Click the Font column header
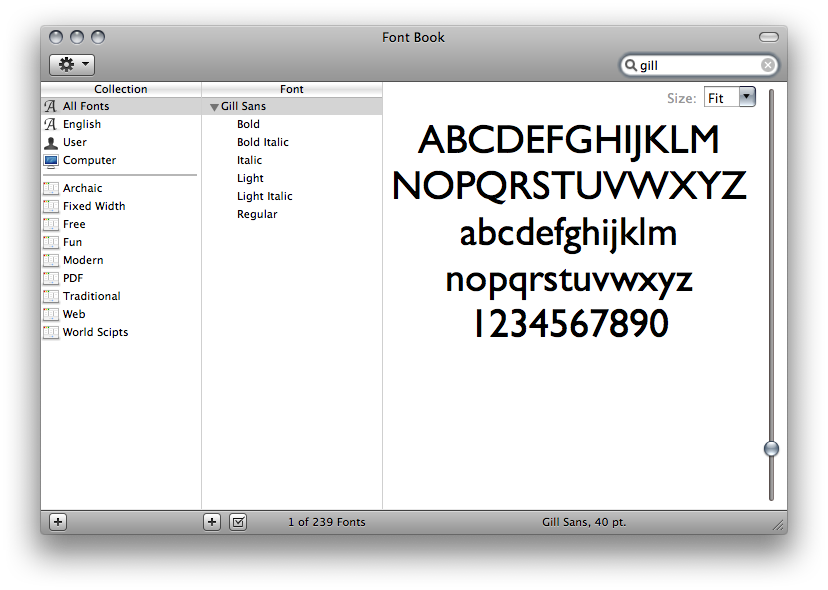This screenshot has height=590, width=828. (x=291, y=89)
